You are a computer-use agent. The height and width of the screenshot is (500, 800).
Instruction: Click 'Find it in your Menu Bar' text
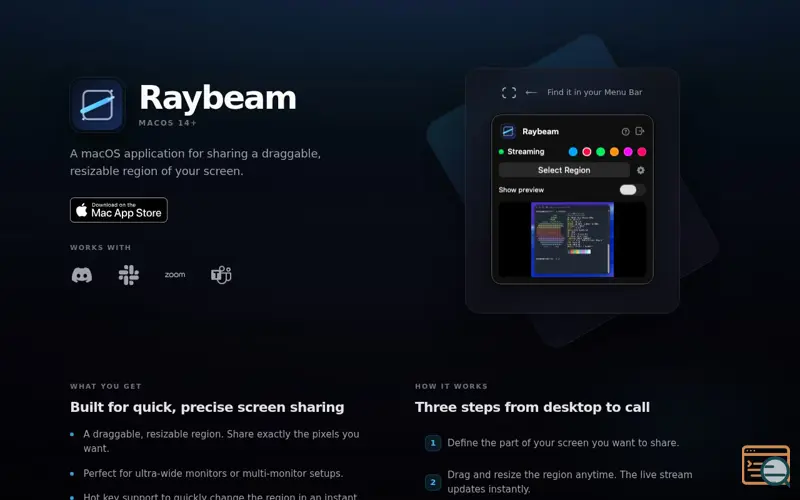tap(595, 92)
